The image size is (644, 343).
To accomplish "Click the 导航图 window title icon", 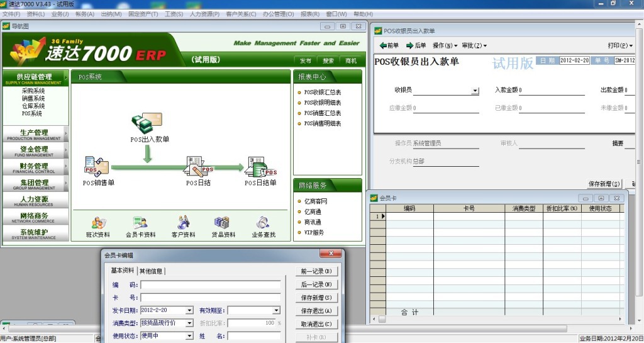I will pyautogui.click(x=6, y=26).
